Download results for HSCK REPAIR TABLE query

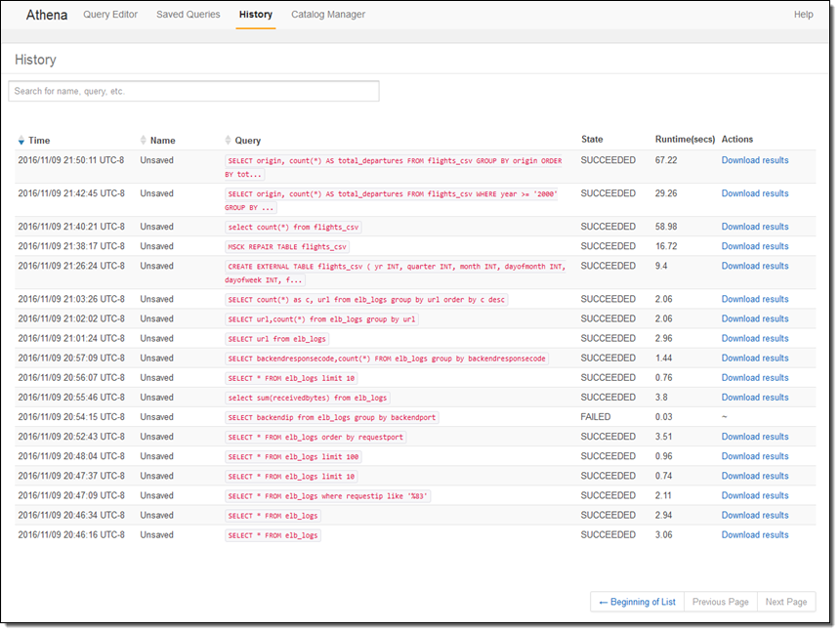click(754, 246)
